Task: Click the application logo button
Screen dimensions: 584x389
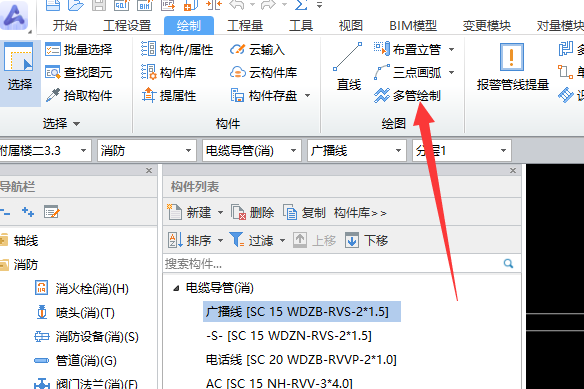Action: [x=14, y=16]
